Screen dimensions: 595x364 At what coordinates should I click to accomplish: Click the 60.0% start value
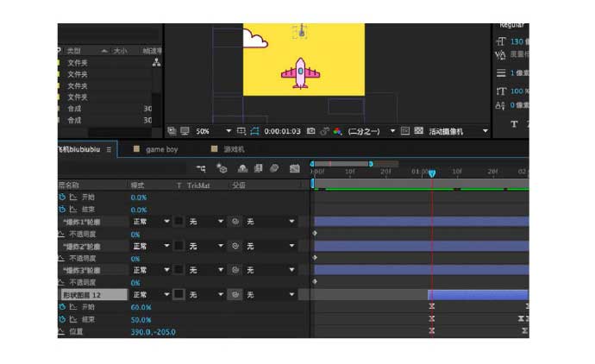point(141,307)
